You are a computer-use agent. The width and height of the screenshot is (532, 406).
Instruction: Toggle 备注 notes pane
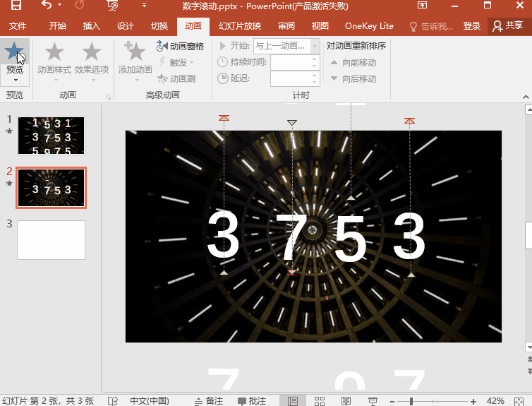209,401
